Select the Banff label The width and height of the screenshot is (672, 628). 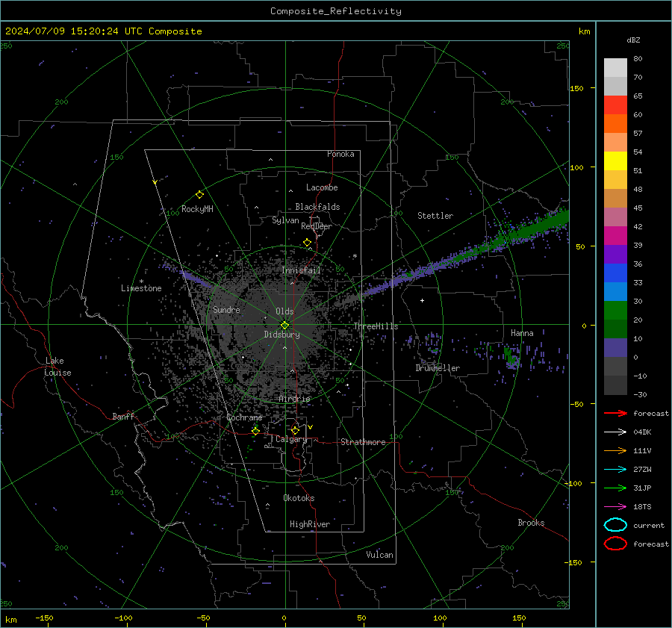tap(123, 416)
